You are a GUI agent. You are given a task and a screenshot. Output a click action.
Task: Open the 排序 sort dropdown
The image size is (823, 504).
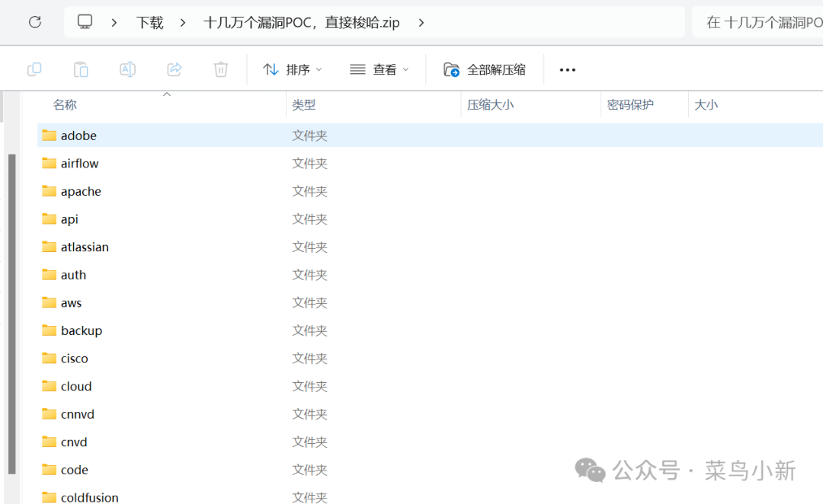[x=293, y=69]
